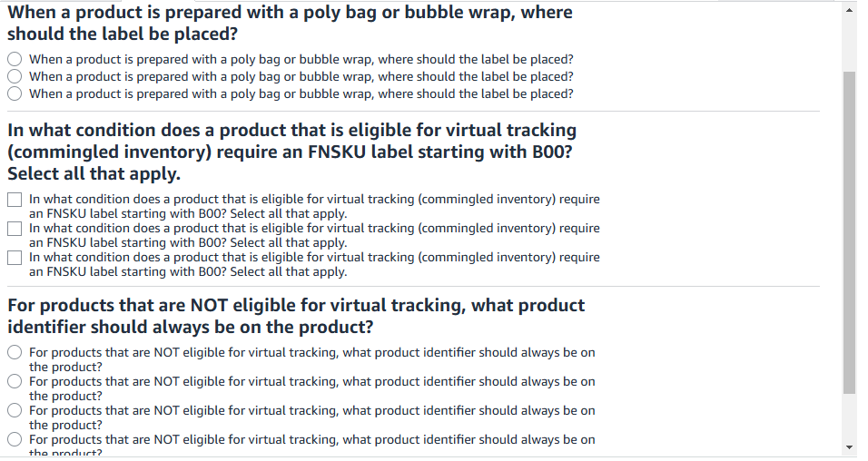This screenshot has height=461, width=868.
Task: Enable the third FNSKU B00 label condition checkbox
Action: (15, 258)
